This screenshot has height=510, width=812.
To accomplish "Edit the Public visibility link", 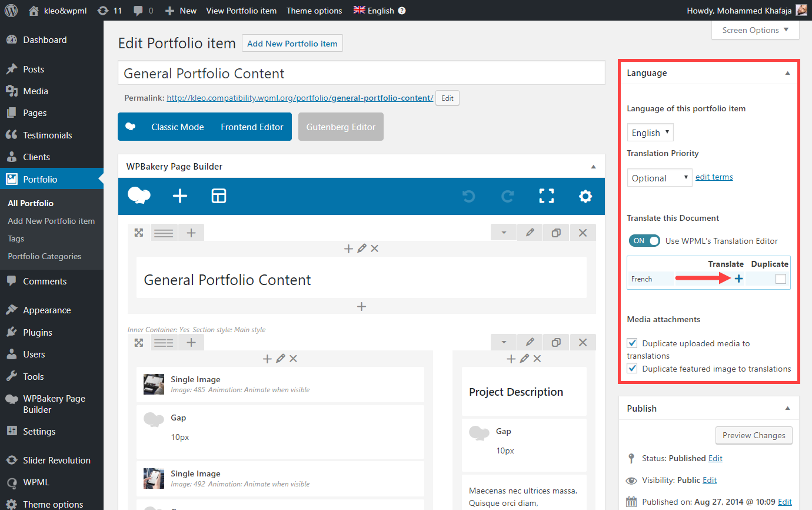I will pos(710,480).
